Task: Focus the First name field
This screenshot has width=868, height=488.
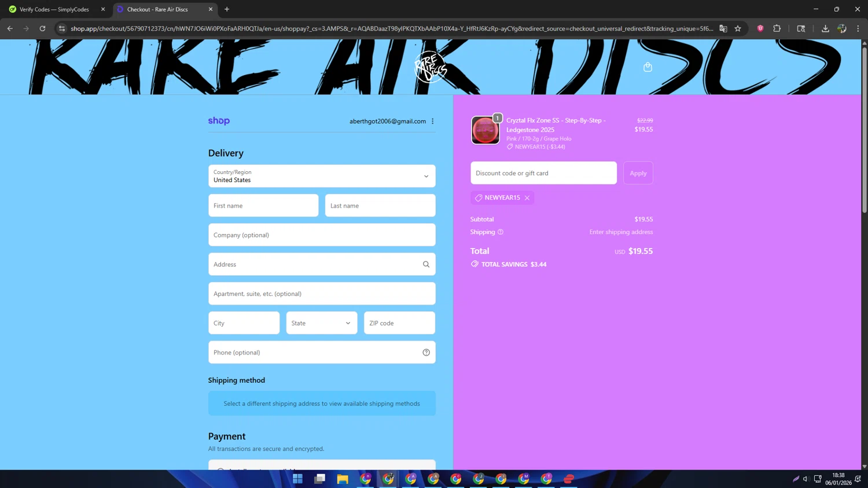Action: (263, 206)
